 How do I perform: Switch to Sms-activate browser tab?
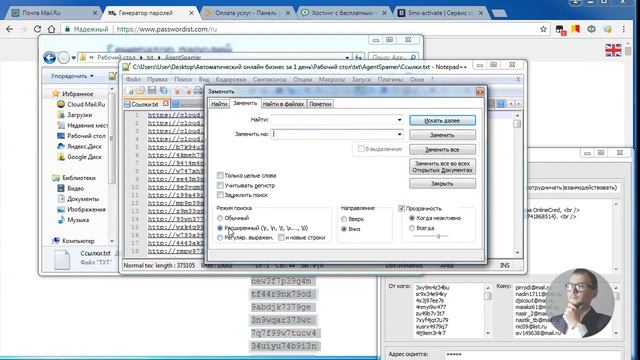click(441, 13)
